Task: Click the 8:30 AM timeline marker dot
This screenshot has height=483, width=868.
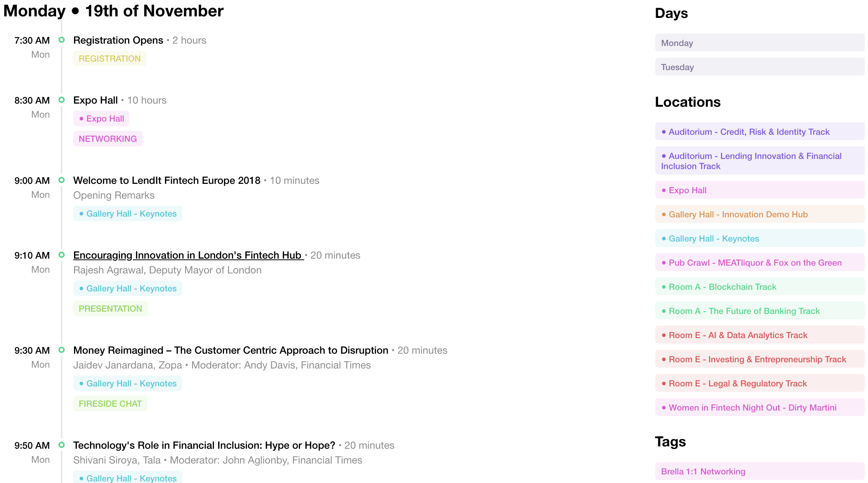Action: point(62,100)
